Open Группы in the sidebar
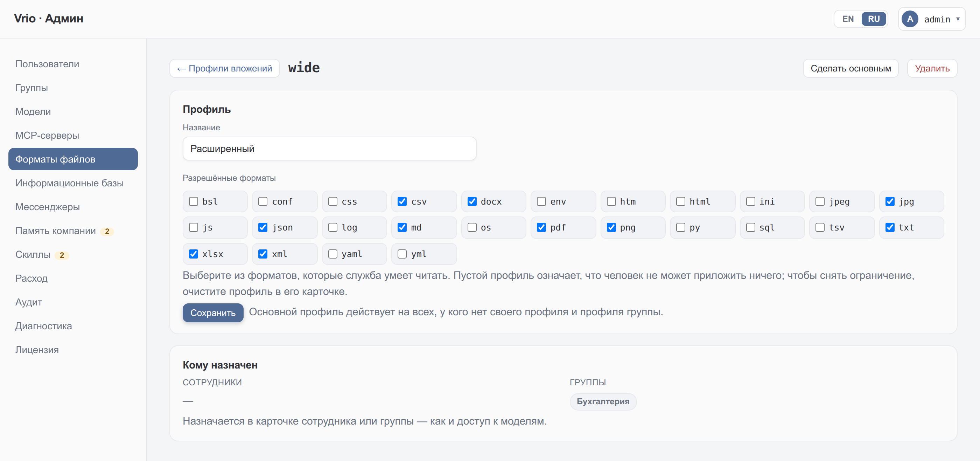This screenshot has width=980, height=461. (73, 88)
